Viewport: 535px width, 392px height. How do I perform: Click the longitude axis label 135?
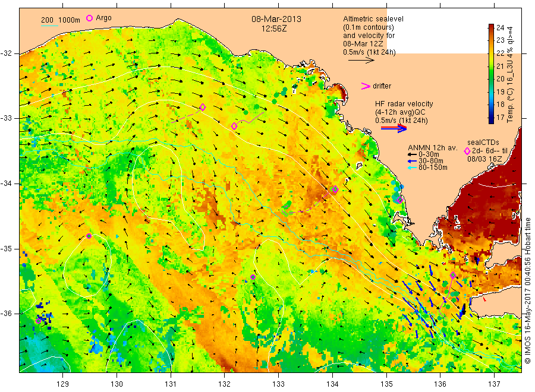click(386, 384)
